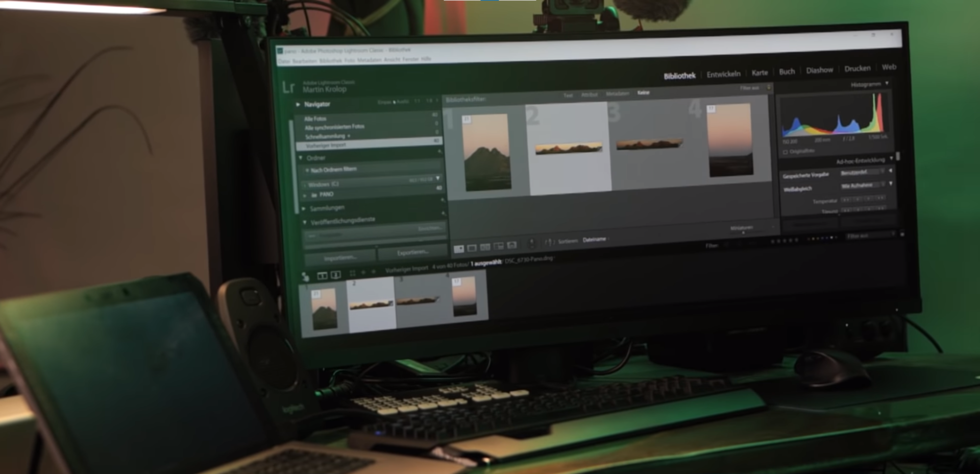Toggle the filter lock icon beside Filter aus
This screenshot has height=474, width=980.
click(x=769, y=87)
